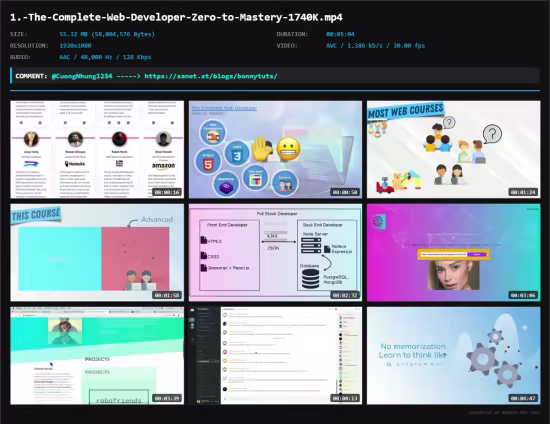Screen dimensions: 550x424
Task: Open the This Course Advanced thumbnail
Action: 97,253
